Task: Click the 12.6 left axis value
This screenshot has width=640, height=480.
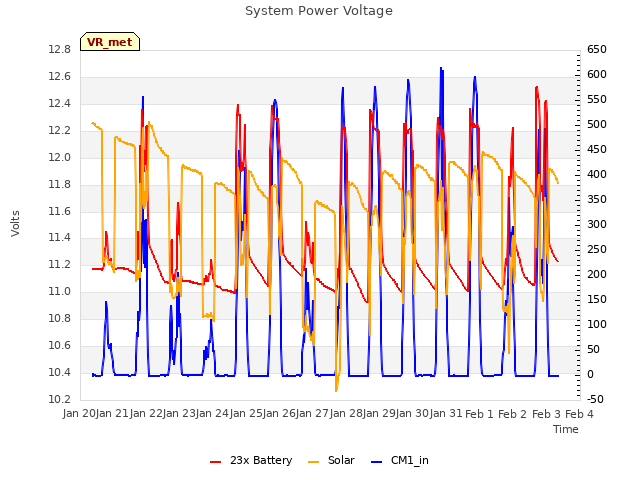Action: 60,77
